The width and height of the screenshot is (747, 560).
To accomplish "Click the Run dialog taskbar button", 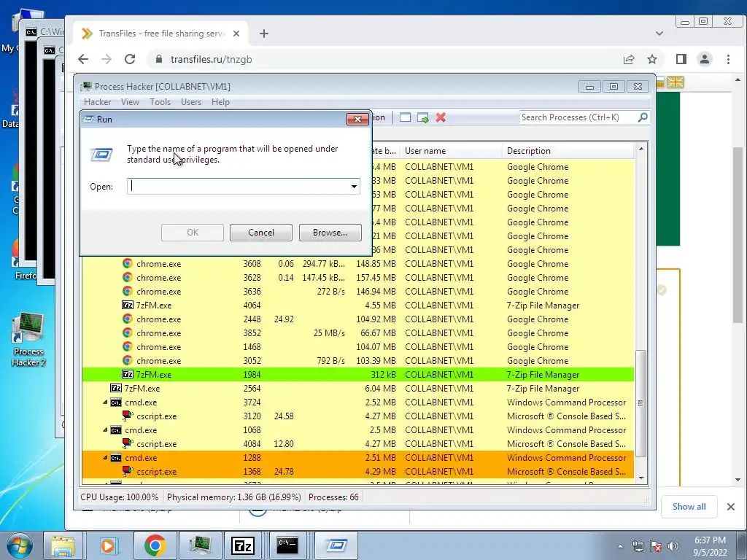I will pos(336,545).
